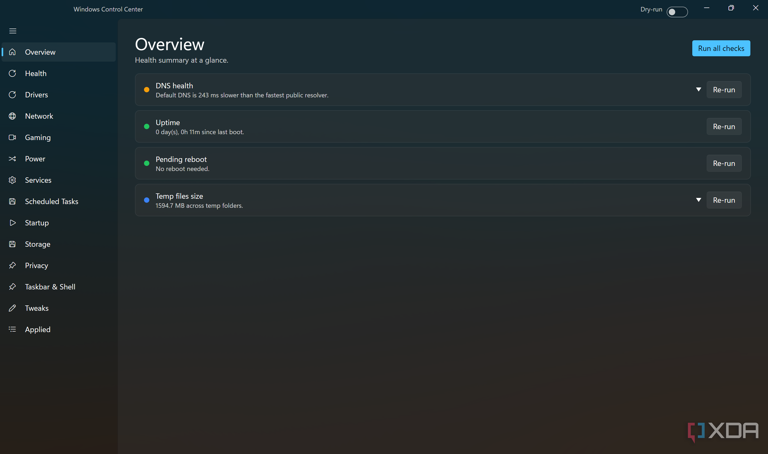Open the Health page label
The width and height of the screenshot is (768, 454).
tap(36, 73)
